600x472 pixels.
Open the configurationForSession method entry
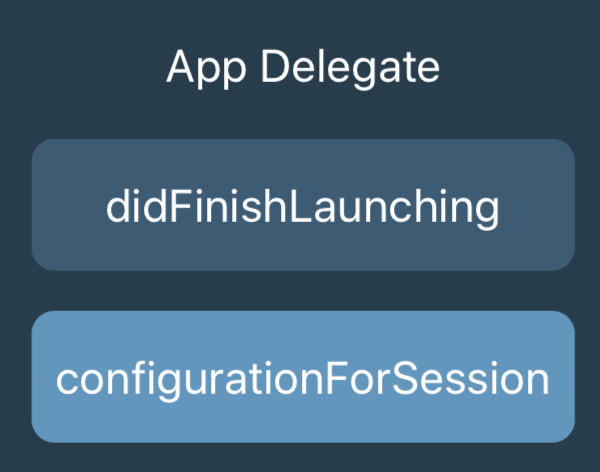[303, 377]
